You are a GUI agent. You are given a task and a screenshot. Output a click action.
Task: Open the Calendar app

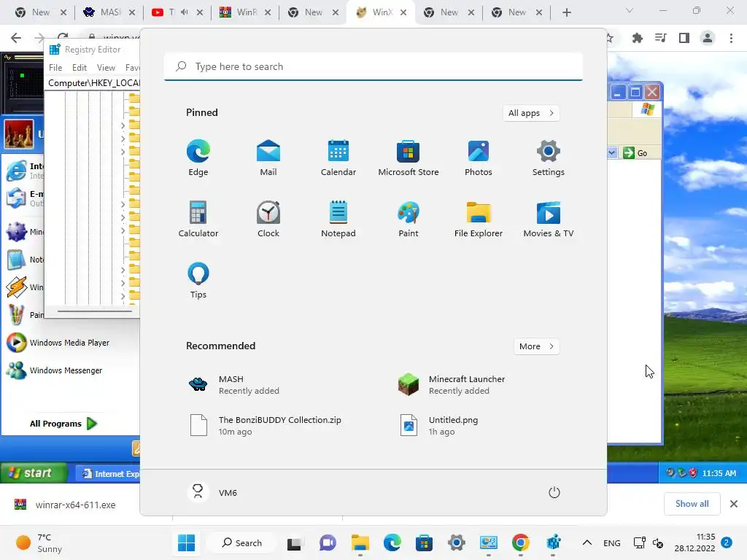(338, 157)
